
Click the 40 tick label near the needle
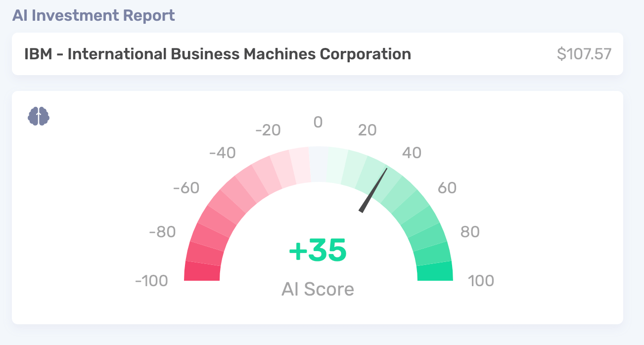(413, 153)
